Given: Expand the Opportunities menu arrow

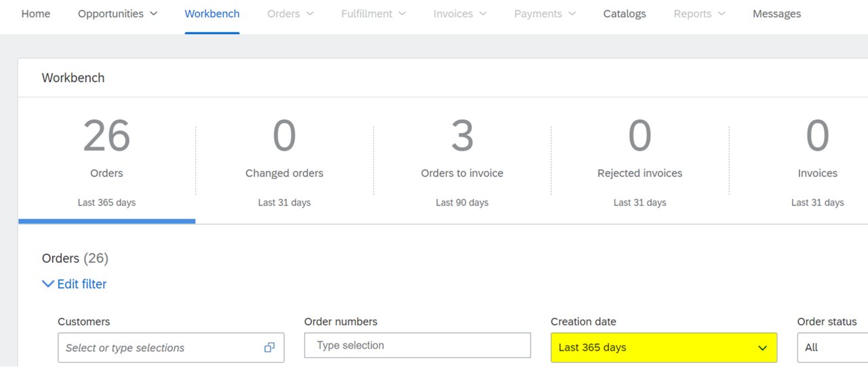Looking at the screenshot, I should pyautogui.click(x=153, y=14).
